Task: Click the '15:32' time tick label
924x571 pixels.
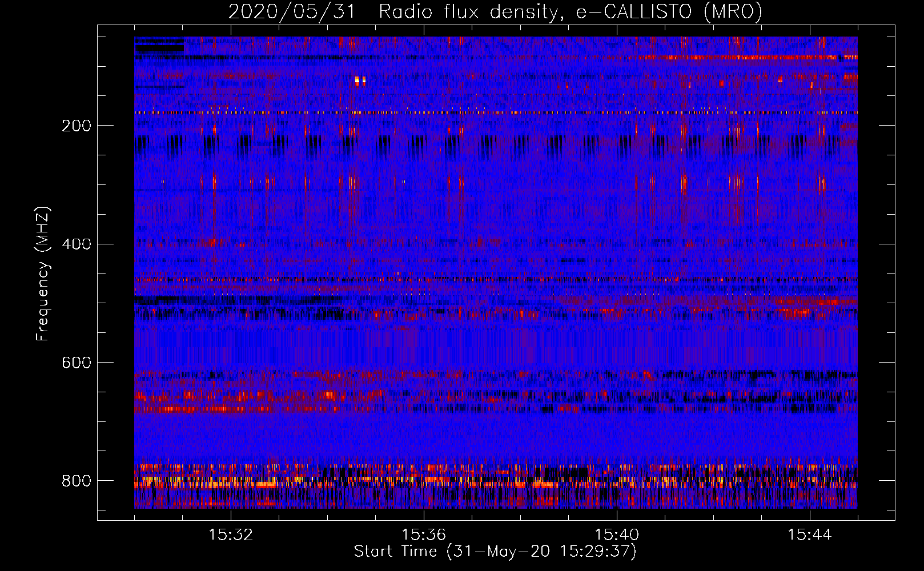Action: [x=231, y=535]
